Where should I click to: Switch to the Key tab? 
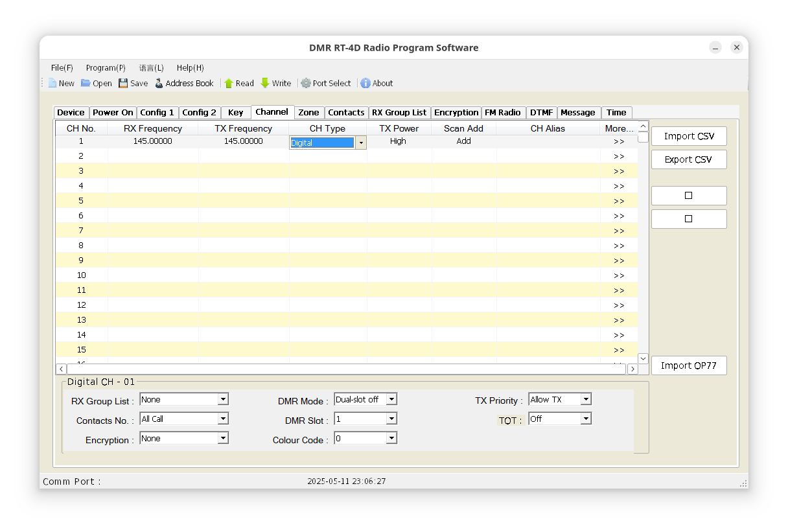click(x=236, y=113)
